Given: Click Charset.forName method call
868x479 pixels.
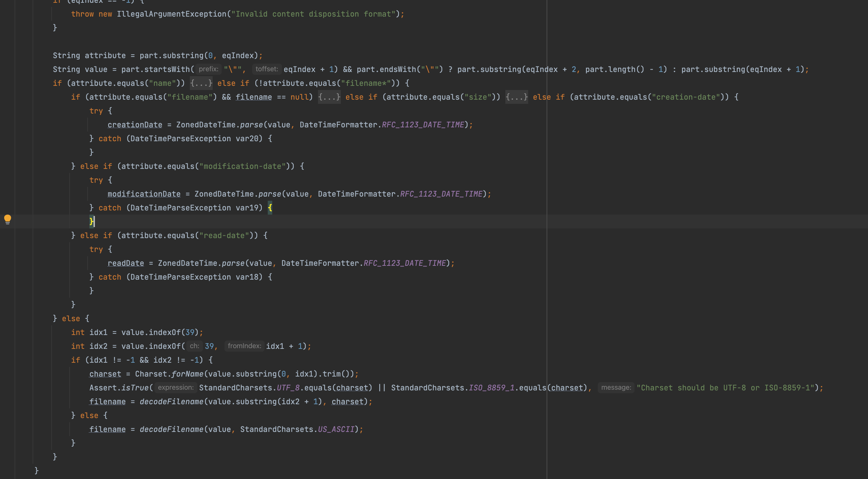Looking at the screenshot, I should click(x=187, y=374).
